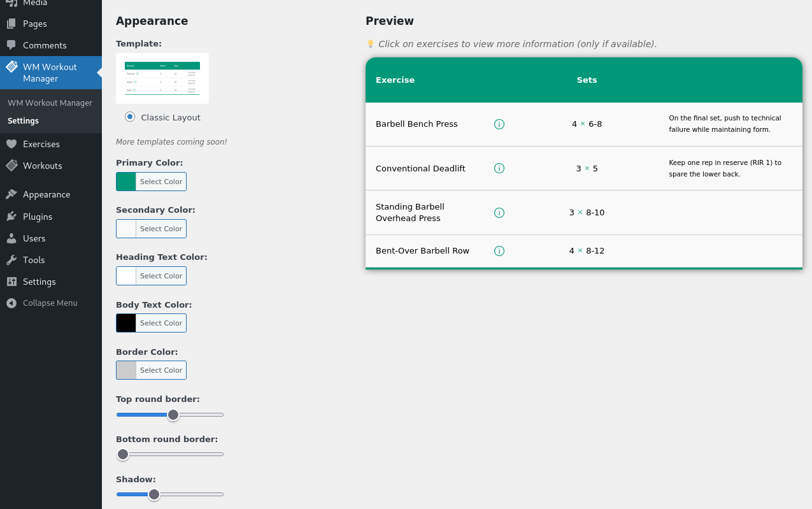The image size is (812, 509).
Task: Select the Classic Layout radio button
Action: pyautogui.click(x=130, y=117)
